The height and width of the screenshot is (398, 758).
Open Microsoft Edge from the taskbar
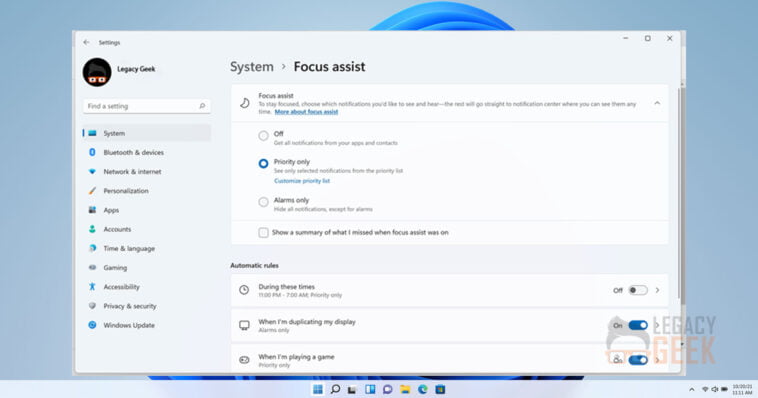[x=423, y=389]
